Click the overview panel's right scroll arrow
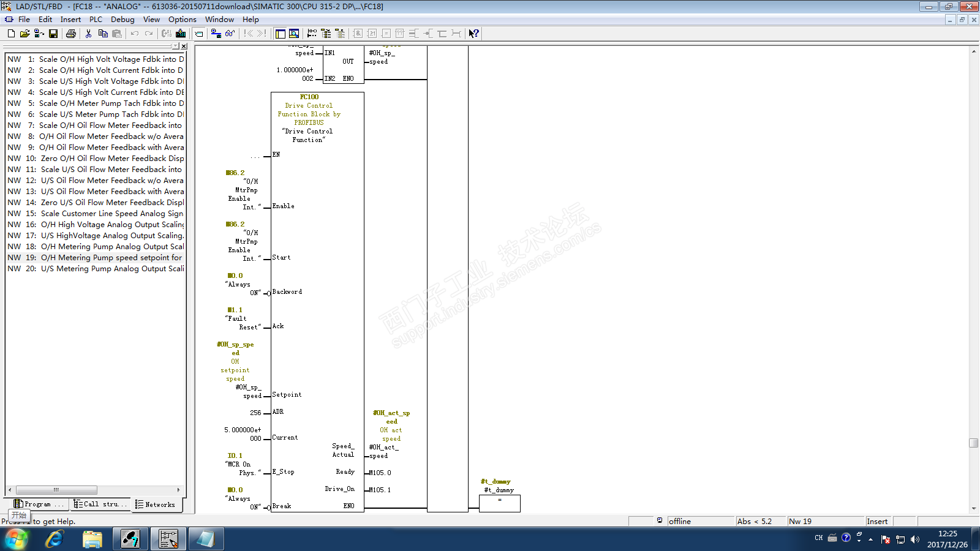The height and width of the screenshot is (551, 980). 178,490
